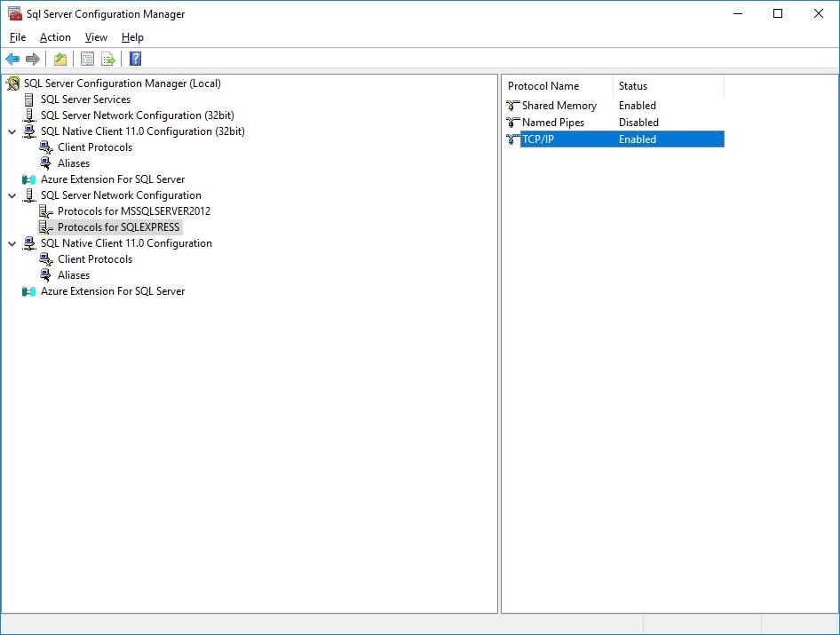Image resolution: width=840 pixels, height=635 pixels.
Task: Click the SQL Server Network Configuration (non-32bit) icon
Action: [x=29, y=195]
